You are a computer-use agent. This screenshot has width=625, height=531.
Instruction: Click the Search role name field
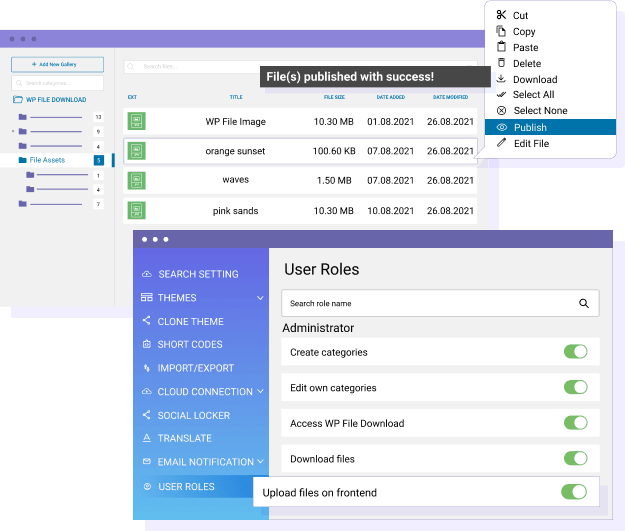point(430,303)
